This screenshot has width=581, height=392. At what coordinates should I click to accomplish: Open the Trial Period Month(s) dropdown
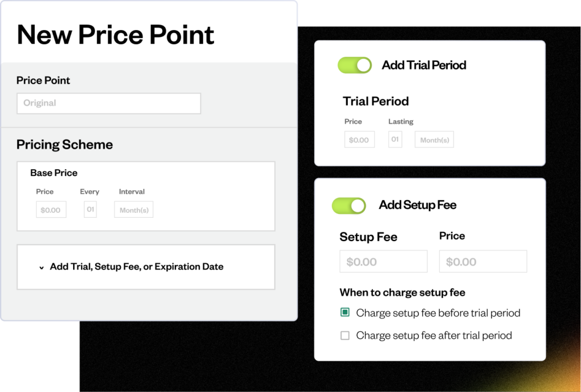pyautogui.click(x=434, y=140)
